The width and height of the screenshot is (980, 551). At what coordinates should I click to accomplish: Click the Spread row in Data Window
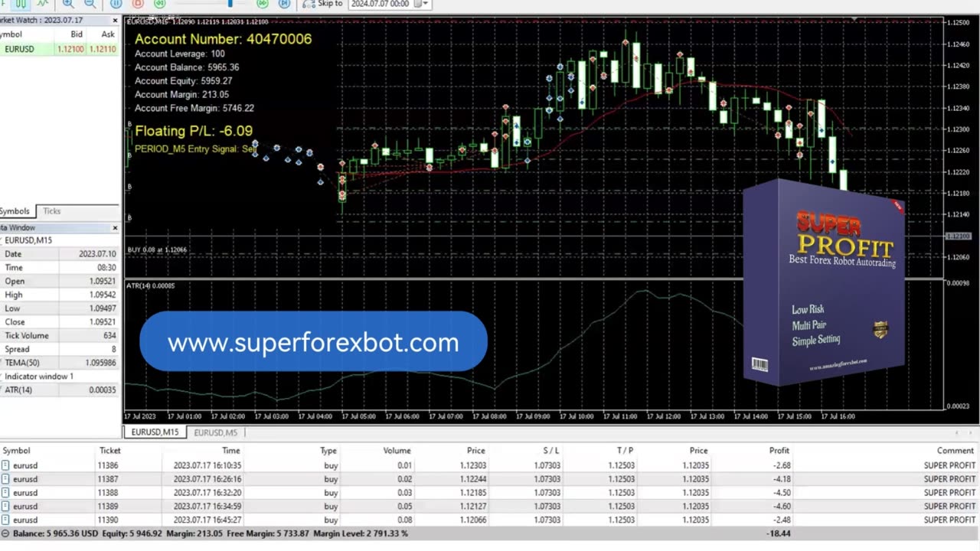[60, 350]
